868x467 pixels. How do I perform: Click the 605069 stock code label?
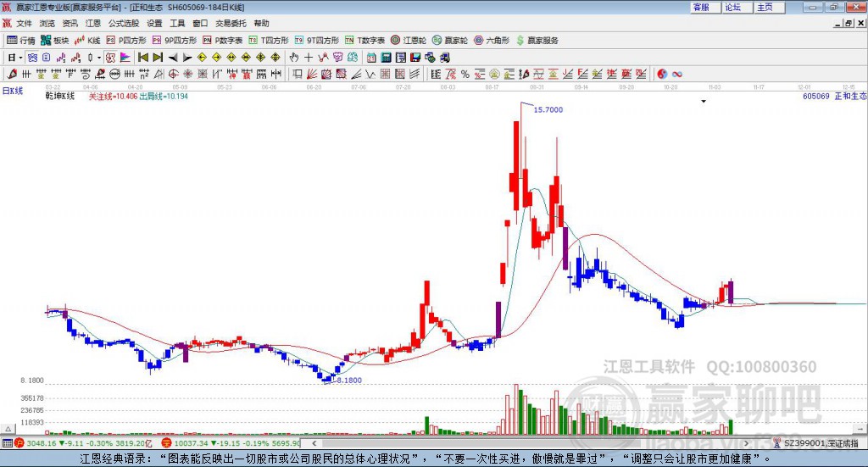[x=816, y=97]
